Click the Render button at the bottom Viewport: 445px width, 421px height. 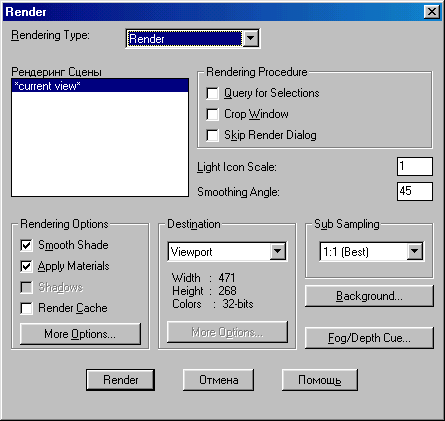coord(120,380)
